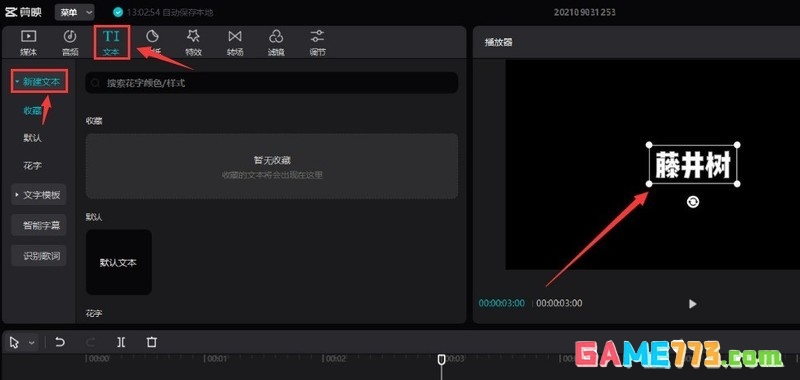The height and width of the screenshot is (380, 800).
Task: Open the selection tool dropdown arrow
Action: click(x=32, y=343)
